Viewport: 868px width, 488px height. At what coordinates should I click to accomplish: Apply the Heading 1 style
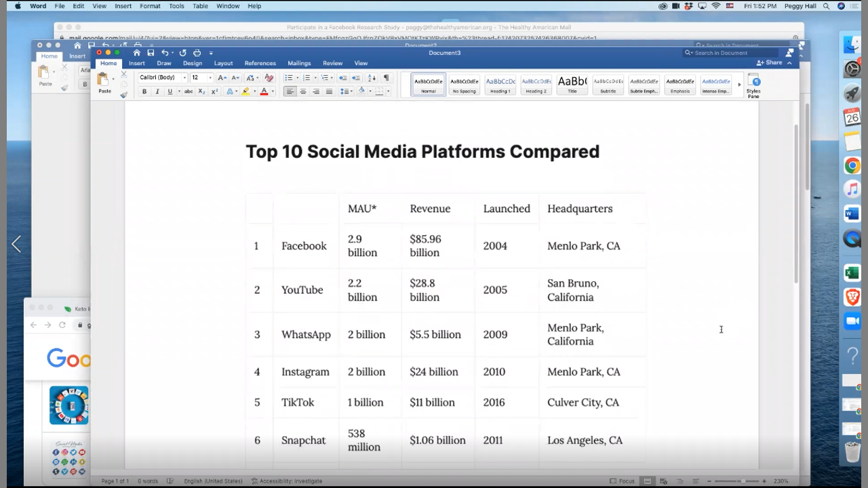(x=500, y=85)
